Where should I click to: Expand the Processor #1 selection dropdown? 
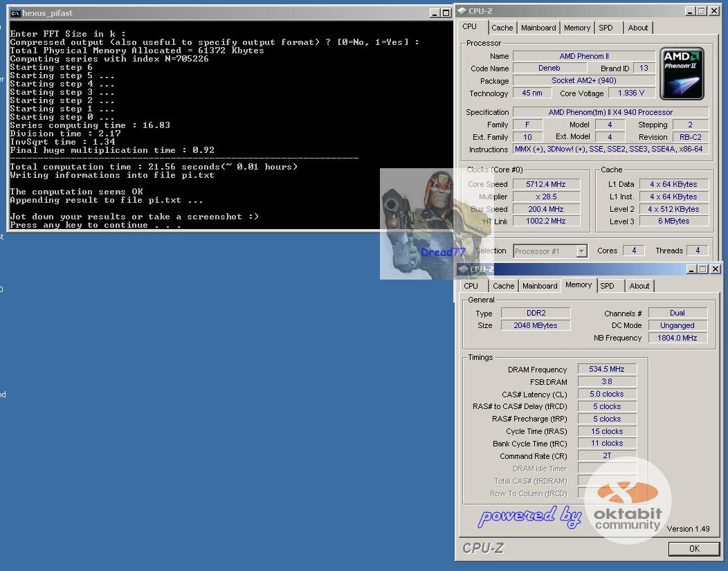(x=581, y=251)
